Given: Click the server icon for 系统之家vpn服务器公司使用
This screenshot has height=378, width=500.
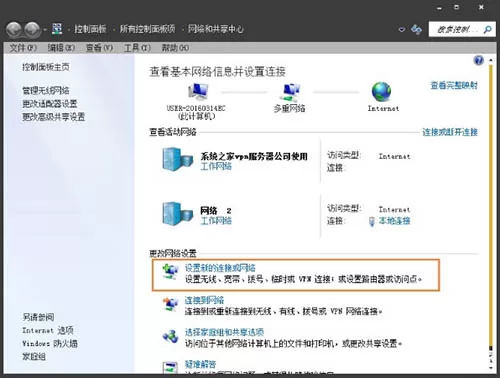Looking at the screenshot, I should tap(177, 159).
